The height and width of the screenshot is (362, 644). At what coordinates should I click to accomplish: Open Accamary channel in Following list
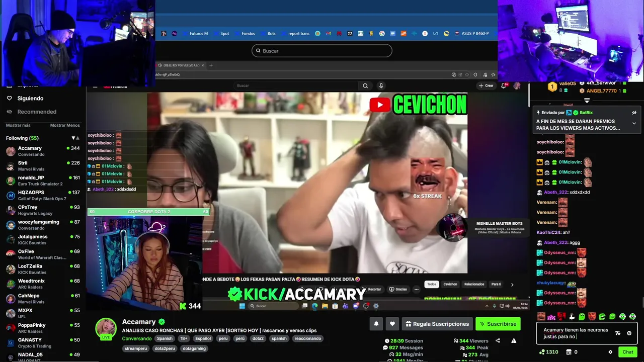(x=43, y=151)
